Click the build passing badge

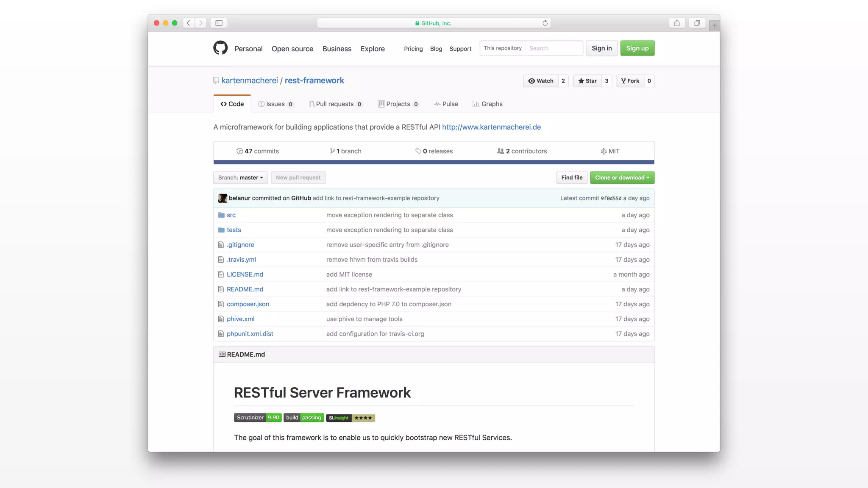coord(304,418)
